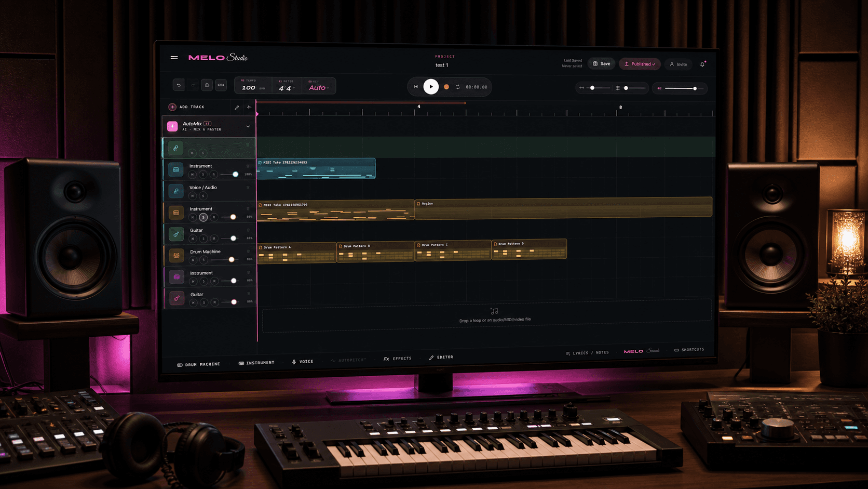Click the Save button
This screenshot has height=489, width=868.
click(x=602, y=63)
